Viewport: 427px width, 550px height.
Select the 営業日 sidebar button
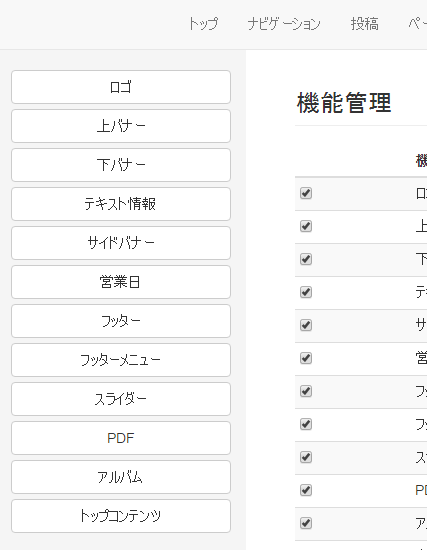(121, 282)
